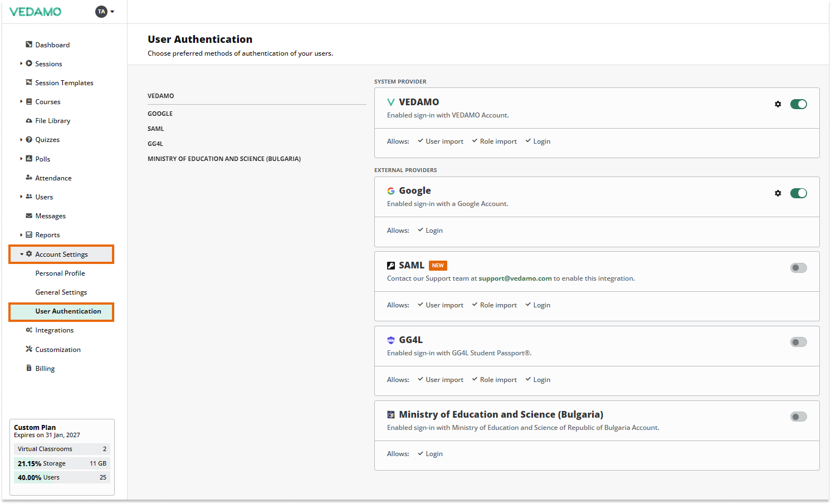831x504 pixels.
Task: Open the Integrations settings page
Action: click(54, 330)
